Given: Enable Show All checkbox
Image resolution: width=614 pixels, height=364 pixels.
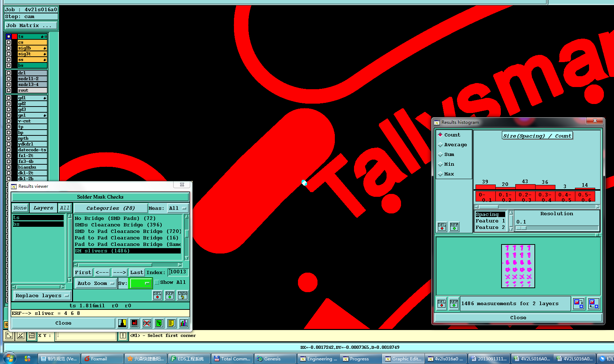Looking at the screenshot, I should 157,282.
